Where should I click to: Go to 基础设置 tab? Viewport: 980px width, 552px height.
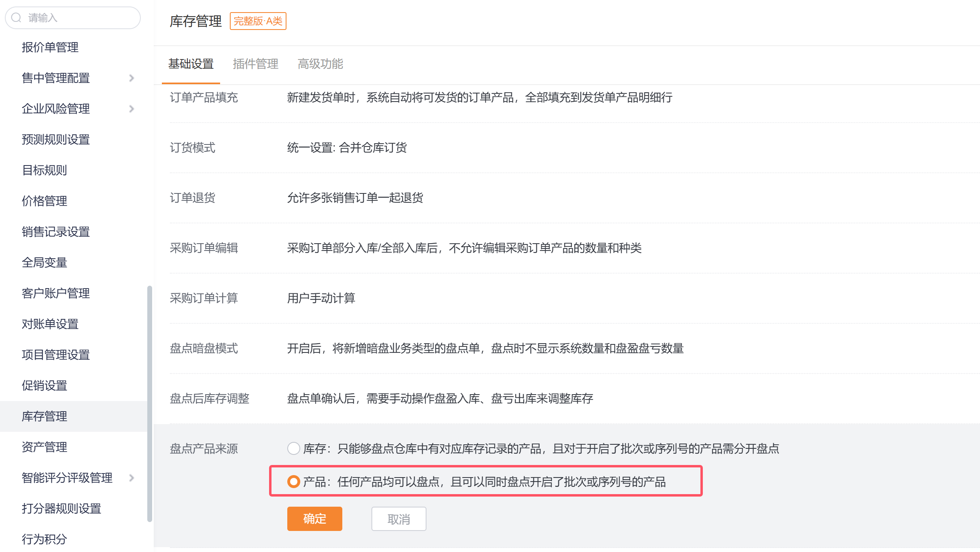tap(191, 64)
